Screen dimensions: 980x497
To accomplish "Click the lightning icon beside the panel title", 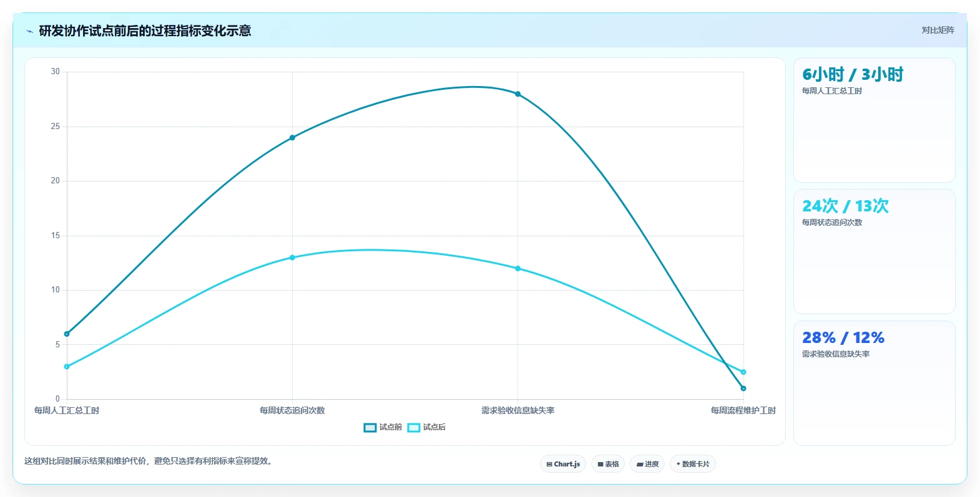I will 29,31.
